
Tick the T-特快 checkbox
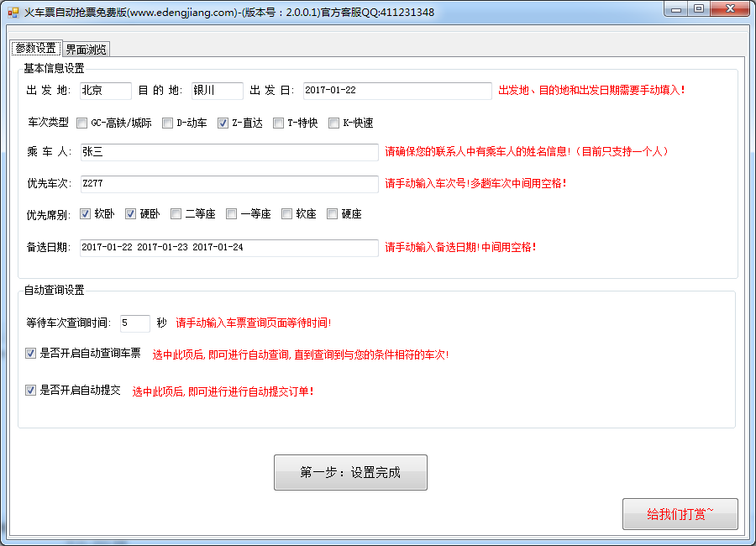279,123
